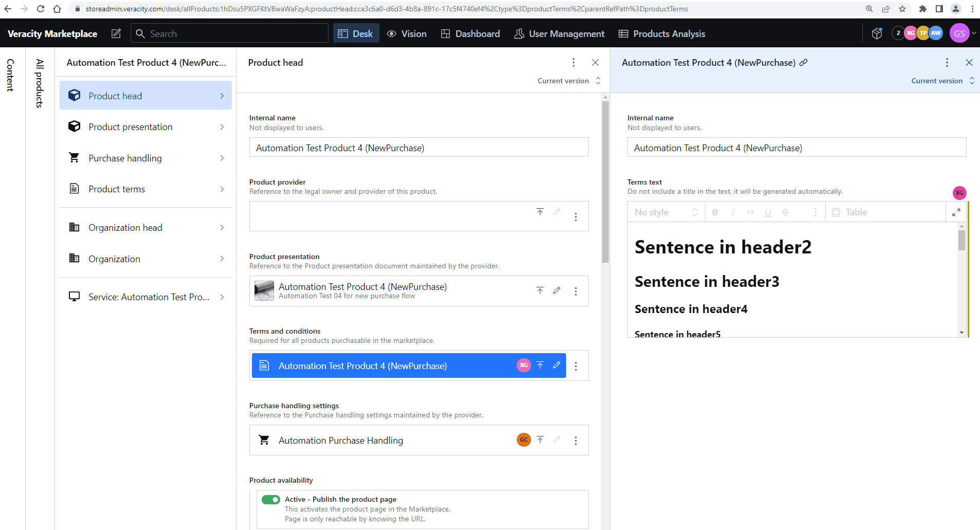Open Product head panel options menu
The width and height of the screenshot is (980, 530).
click(574, 63)
